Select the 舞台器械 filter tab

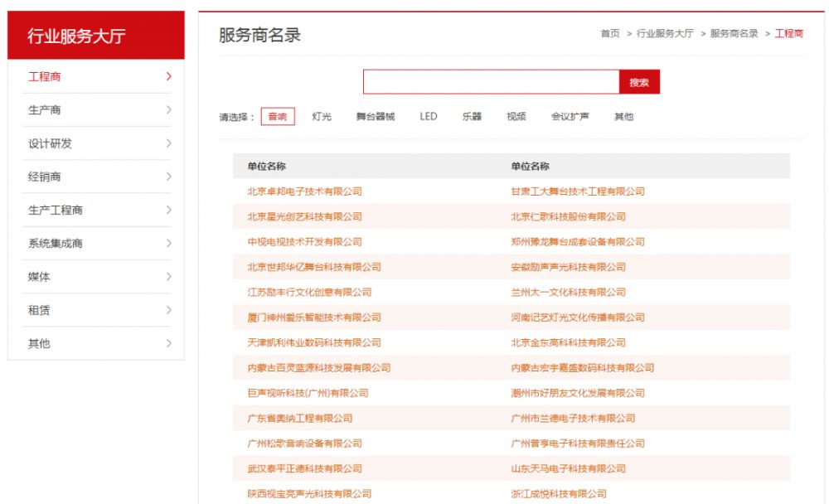376,116
